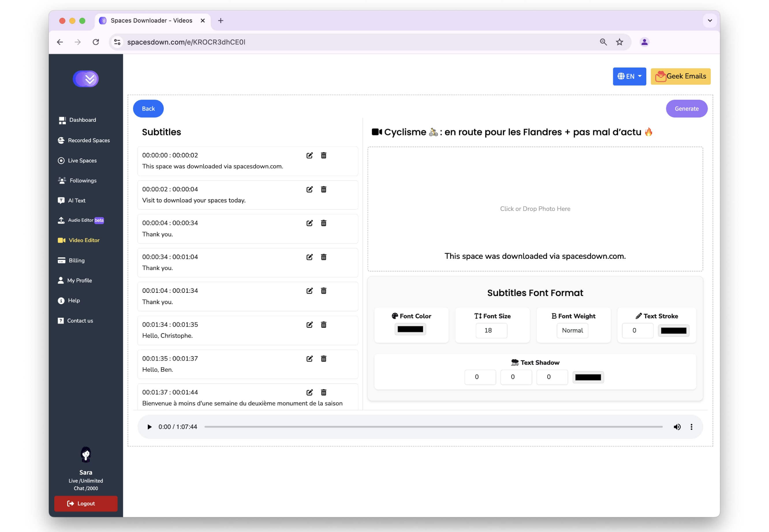Select Recorded Spaces in the sidebar

point(88,140)
